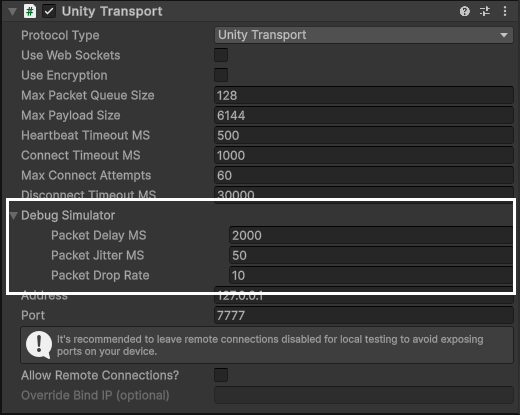Viewport: 520px width, 415px height.
Task: Click the green script hash icon
Action: pos(30,11)
